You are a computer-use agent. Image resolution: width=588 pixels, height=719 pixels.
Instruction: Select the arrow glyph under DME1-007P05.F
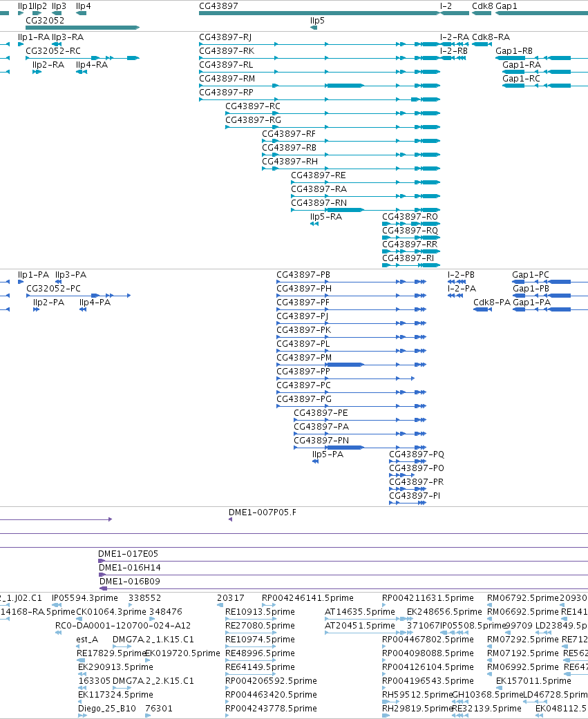point(230,519)
